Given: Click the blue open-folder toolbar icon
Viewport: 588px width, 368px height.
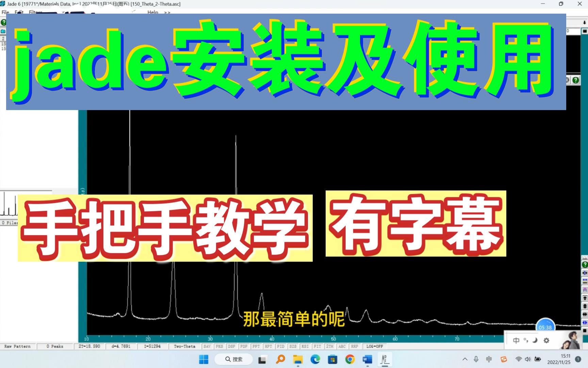Looking at the screenshot, I should [x=3, y=31].
